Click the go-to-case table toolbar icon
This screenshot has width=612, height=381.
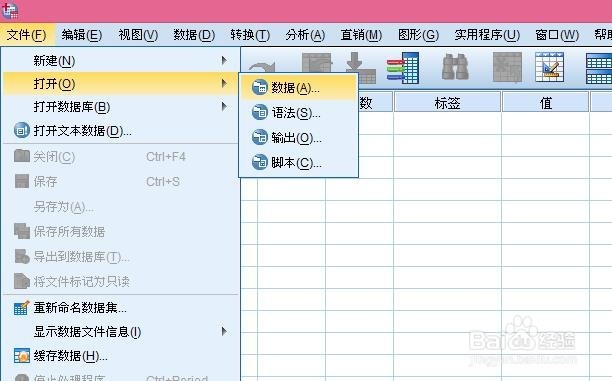pyautogui.click(x=317, y=63)
